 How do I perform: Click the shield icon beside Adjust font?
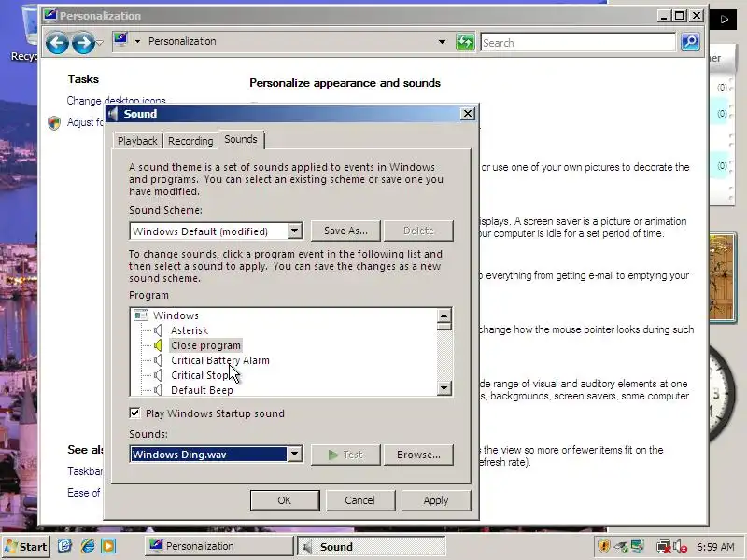pyautogui.click(x=54, y=123)
